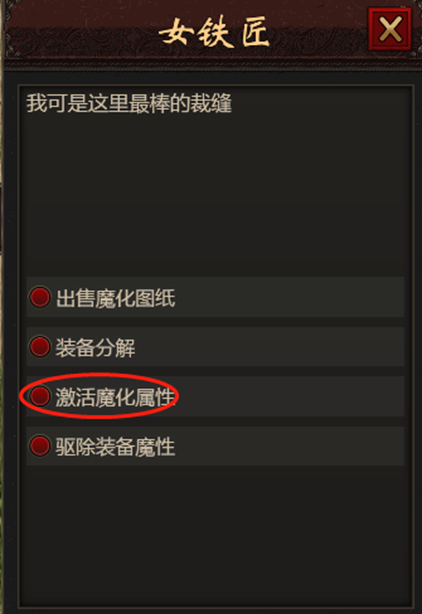Select the 出售魔化图纸 option text
The height and width of the screenshot is (614, 422).
pyautogui.click(x=115, y=298)
